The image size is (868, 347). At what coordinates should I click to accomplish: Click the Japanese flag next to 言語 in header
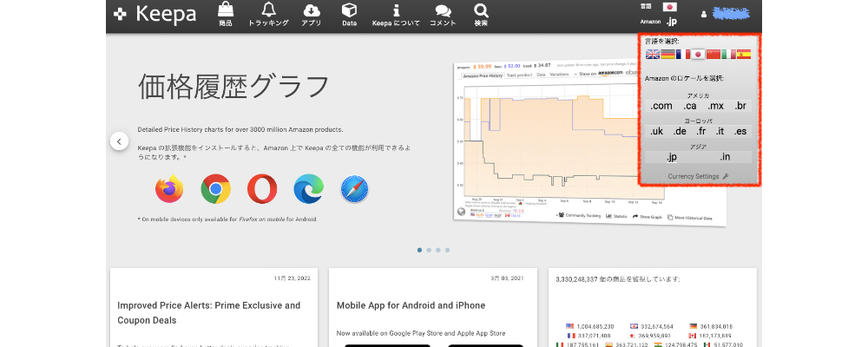(670, 7)
